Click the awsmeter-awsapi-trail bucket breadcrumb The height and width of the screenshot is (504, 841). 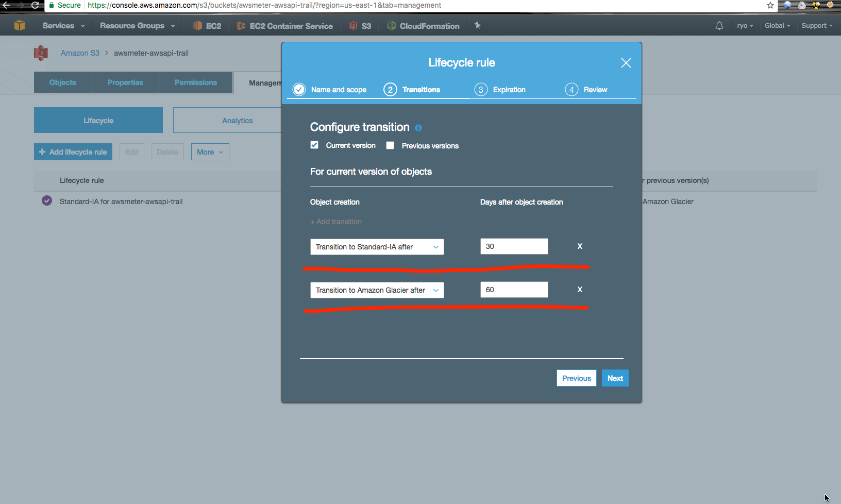coord(151,53)
